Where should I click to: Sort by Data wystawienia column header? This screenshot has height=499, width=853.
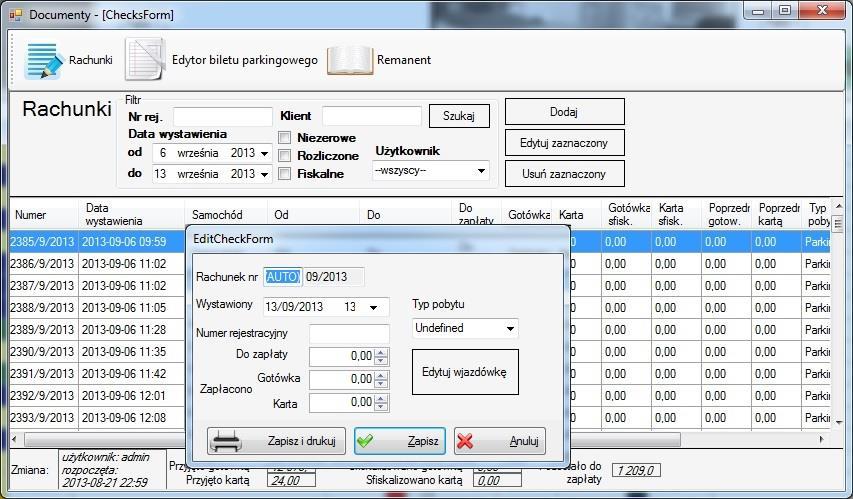coord(132,214)
